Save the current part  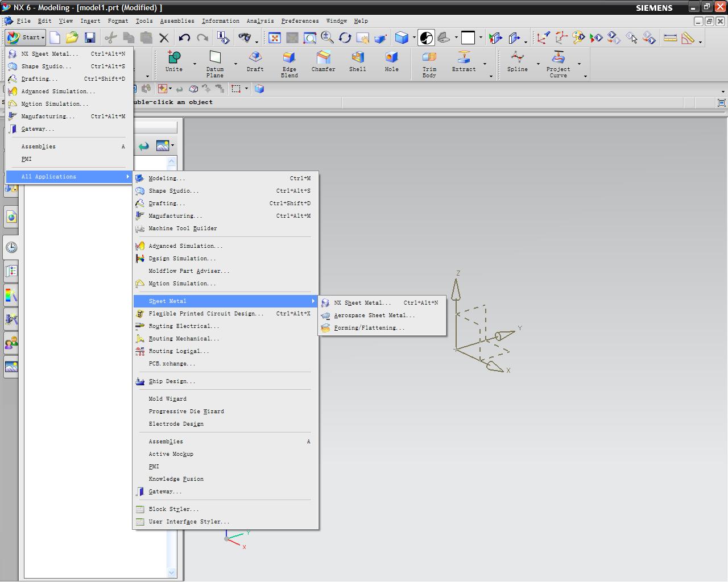tap(90, 38)
